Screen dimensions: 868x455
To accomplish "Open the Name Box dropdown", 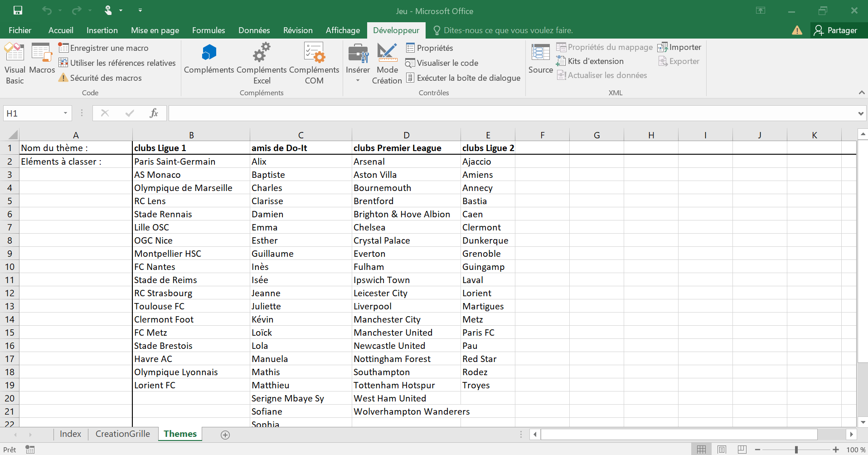I will (x=65, y=113).
